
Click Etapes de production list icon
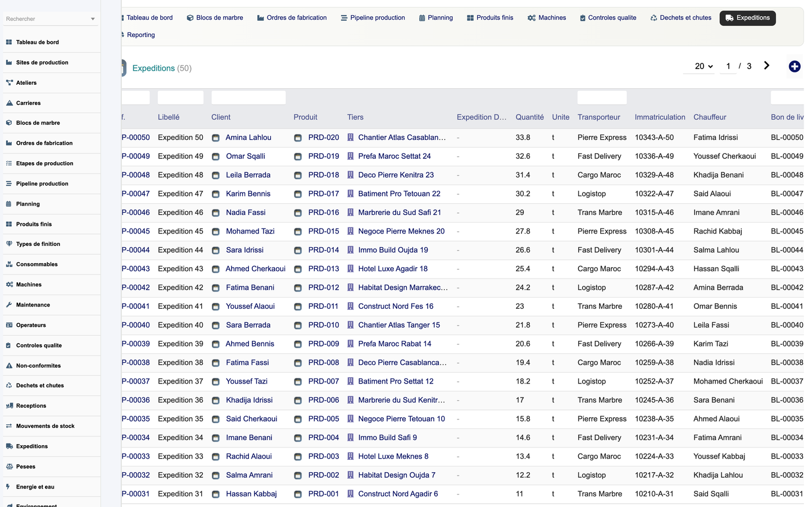pos(9,163)
